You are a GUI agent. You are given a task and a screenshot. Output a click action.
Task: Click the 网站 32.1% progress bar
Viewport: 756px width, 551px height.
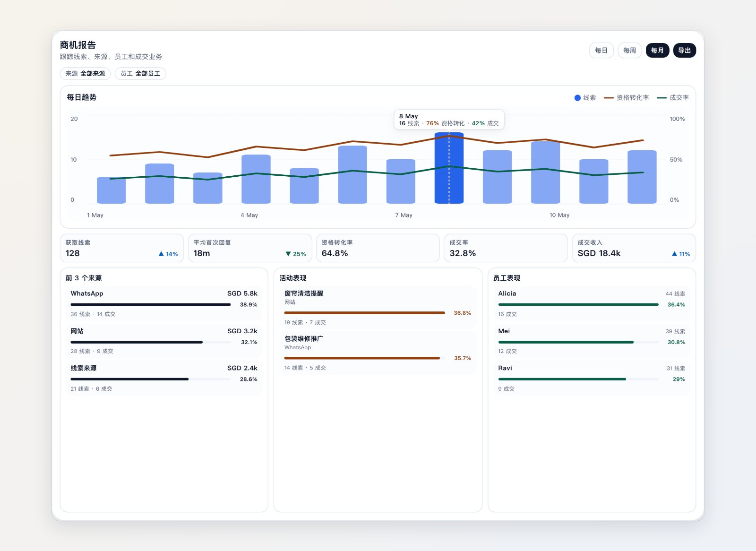coord(151,342)
